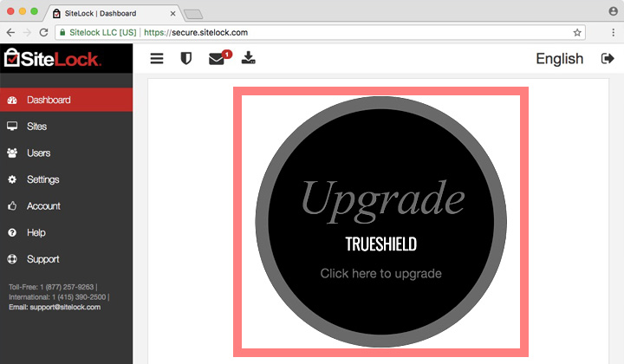Open Settings in sidebar
The width and height of the screenshot is (624, 364).
coord(66,179)
